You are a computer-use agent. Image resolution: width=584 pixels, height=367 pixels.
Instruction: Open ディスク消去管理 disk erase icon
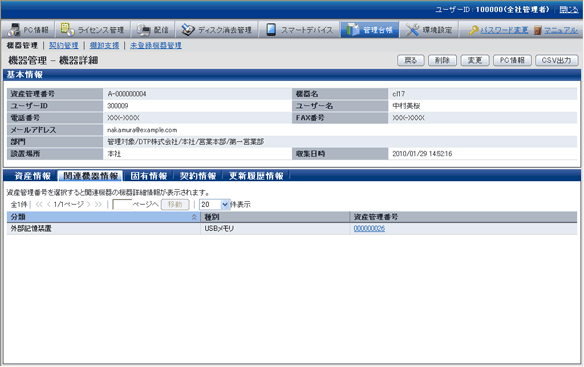pyautogui.click(x=188, y=30)
